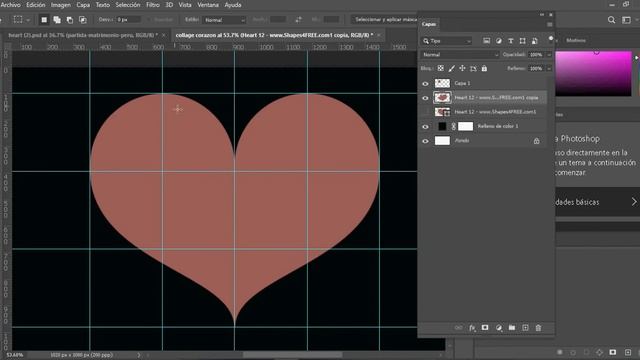This screenshot has height=360, width=640.
Task: Filter layers by shape layer icon
Action: [522, 41]
